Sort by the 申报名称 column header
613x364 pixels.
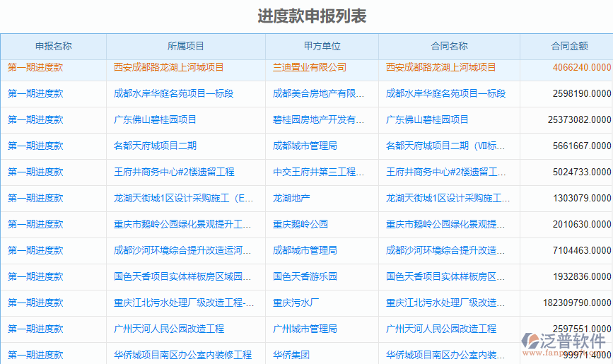(54, 46)
